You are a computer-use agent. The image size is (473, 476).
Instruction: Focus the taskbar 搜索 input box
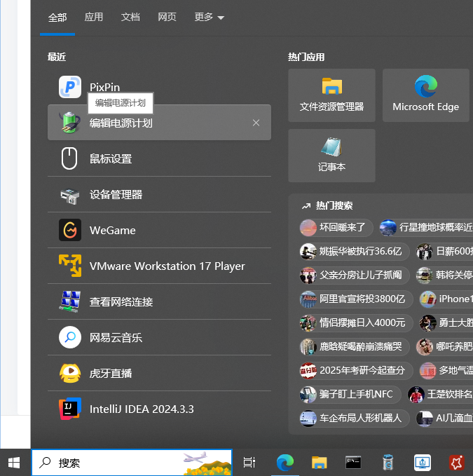coord(132,463)
